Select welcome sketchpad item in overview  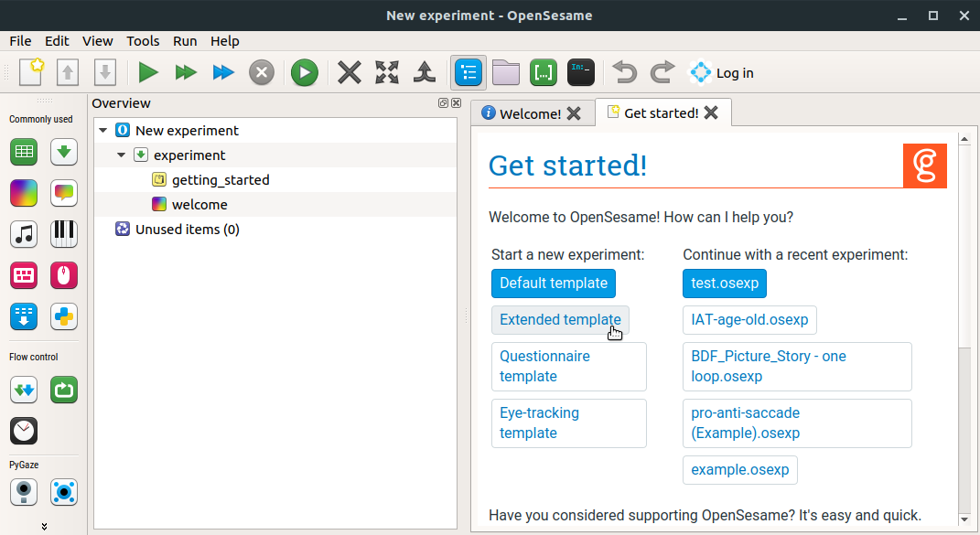tap(199, 204)
